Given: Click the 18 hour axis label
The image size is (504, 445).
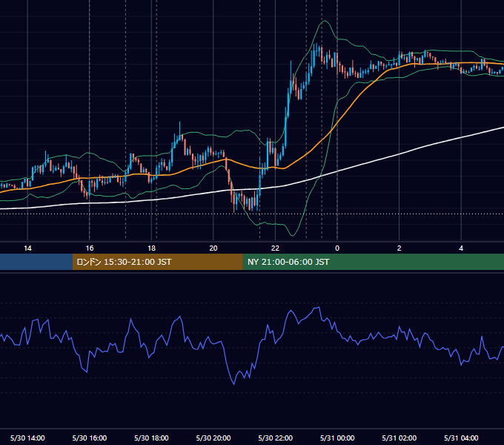Looking at the screenshot, I should tap(151, 248).
